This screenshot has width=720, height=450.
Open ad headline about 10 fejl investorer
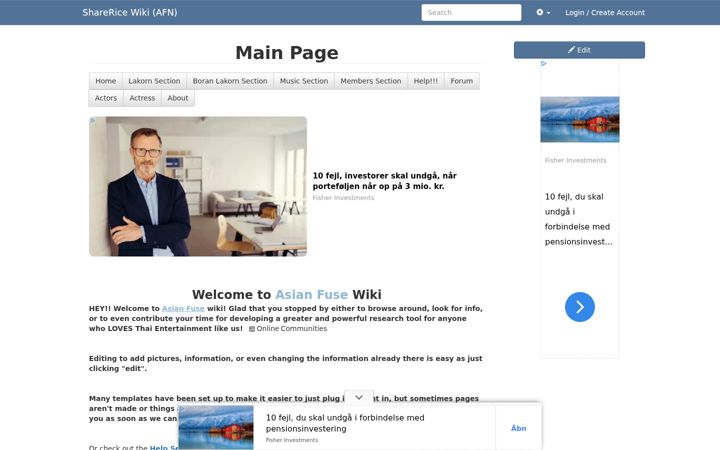[384, 180]
